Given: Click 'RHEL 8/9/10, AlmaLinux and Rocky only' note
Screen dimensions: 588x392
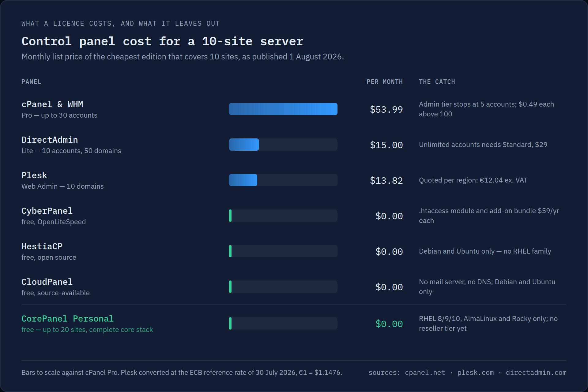Looking at the screenshot, I should 488,323.
